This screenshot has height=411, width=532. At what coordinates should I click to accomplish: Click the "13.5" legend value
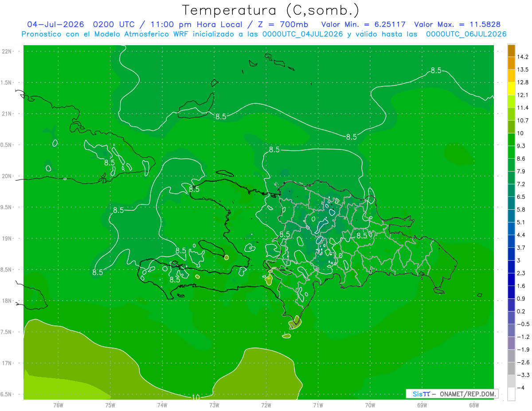point(523,70)
